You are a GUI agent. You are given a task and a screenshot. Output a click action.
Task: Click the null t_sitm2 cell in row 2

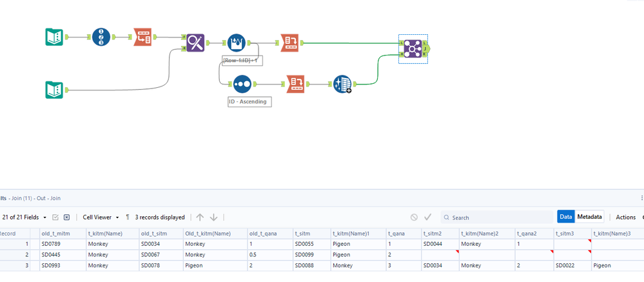[x=440, y=254]
